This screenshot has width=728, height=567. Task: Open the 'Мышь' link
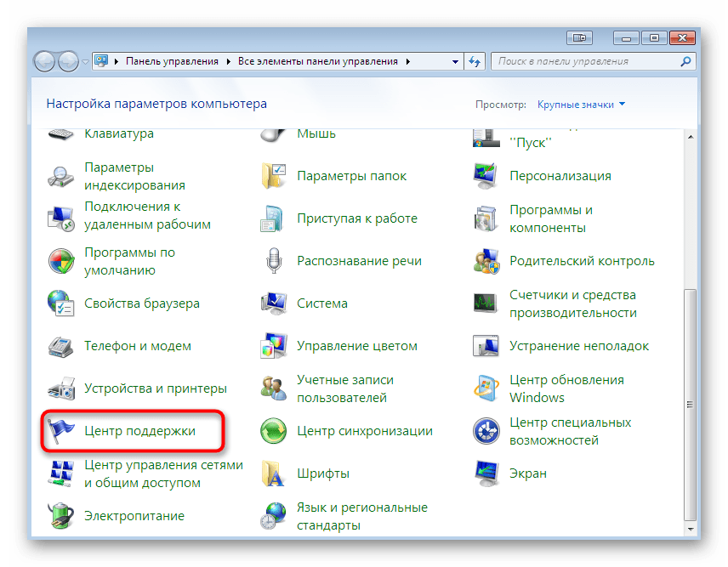click(x=316, y=133)
